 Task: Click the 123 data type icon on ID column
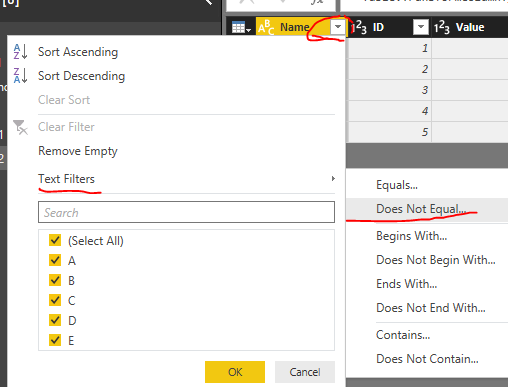tap(359, 27)
